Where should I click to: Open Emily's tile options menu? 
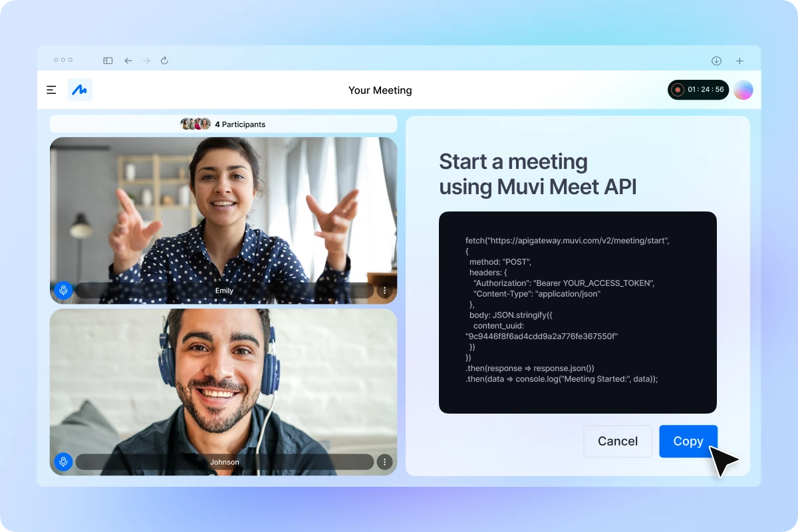384,290
